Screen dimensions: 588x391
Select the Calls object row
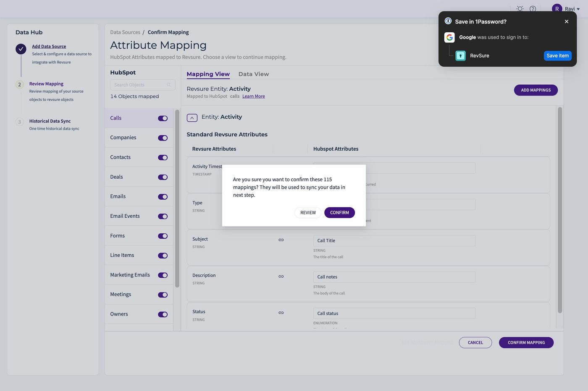[x=139, y=118]
